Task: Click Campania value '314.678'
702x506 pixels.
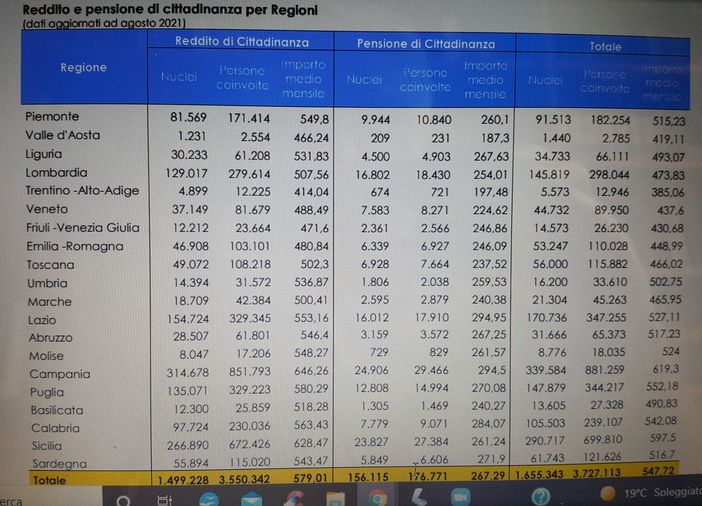Action: tap(188, 372)
